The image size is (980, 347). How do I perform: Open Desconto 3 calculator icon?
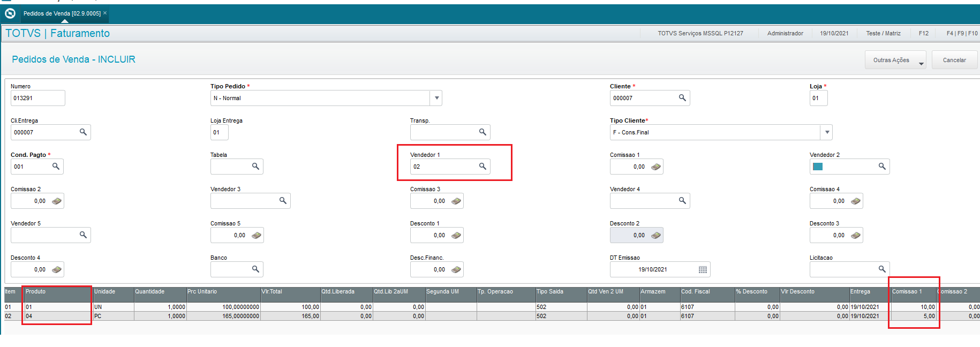click(856, 236)
